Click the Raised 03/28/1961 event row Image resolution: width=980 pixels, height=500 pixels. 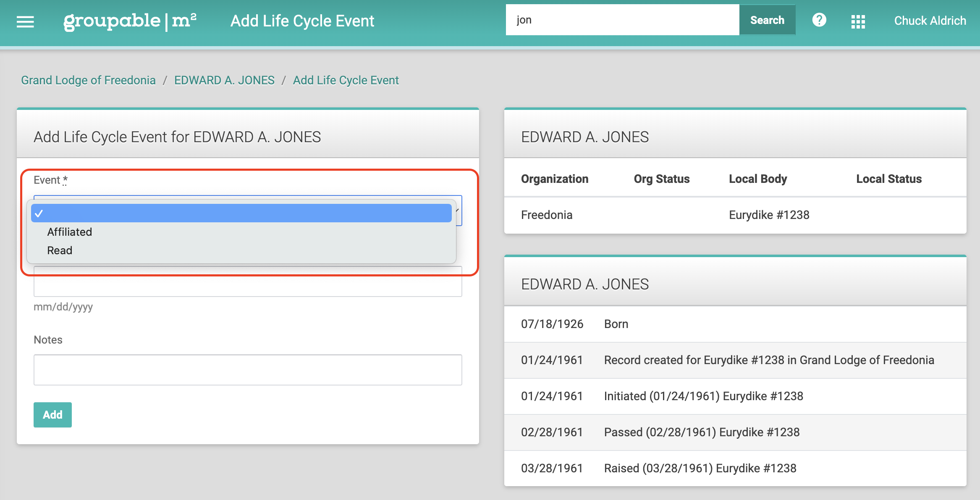(x=735, y=468)
